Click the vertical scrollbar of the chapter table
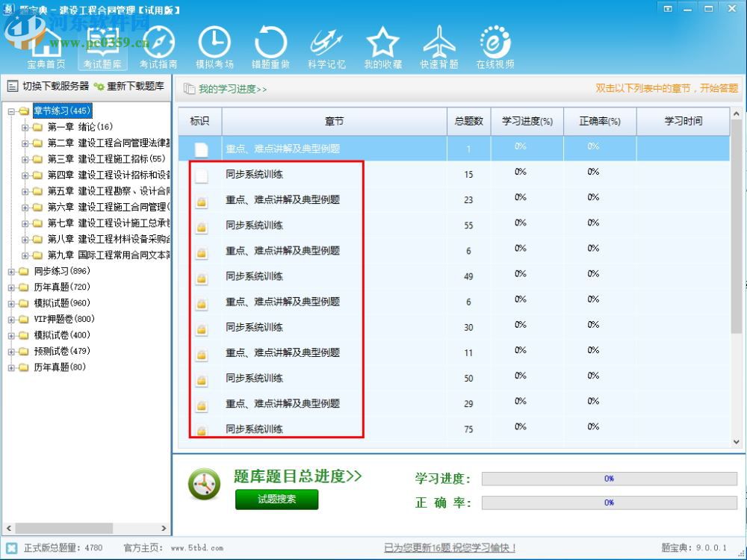Screen dimensions: 747x560 point(736,224)
